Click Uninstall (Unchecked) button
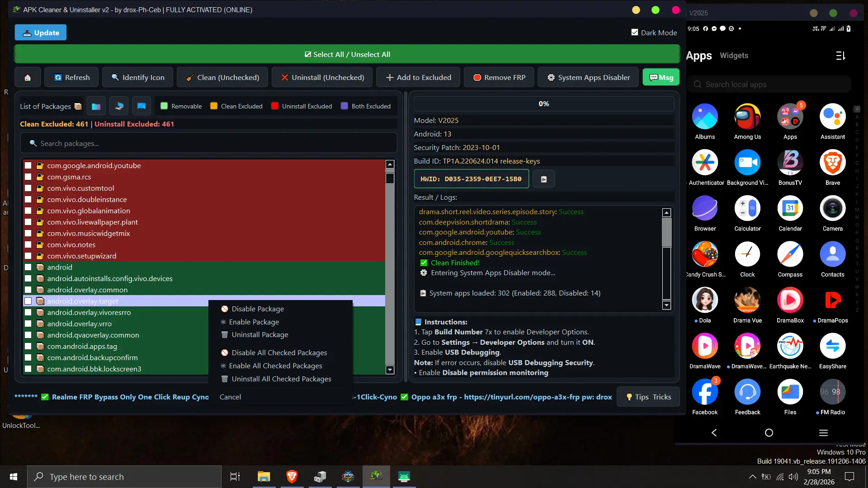 pyautogui.click(x=322, y=77)
